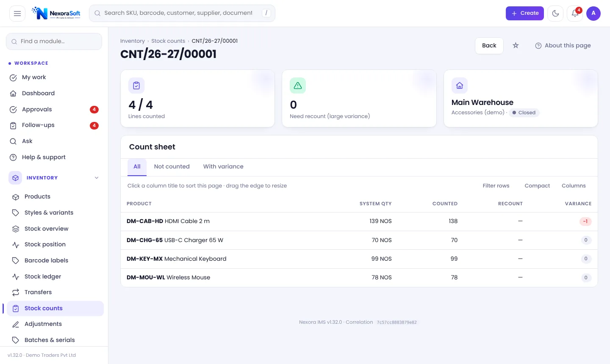Viewport: 610px width, 364px height.
Task: Toggle dark mode moon icon
Action: pos(555,14)
